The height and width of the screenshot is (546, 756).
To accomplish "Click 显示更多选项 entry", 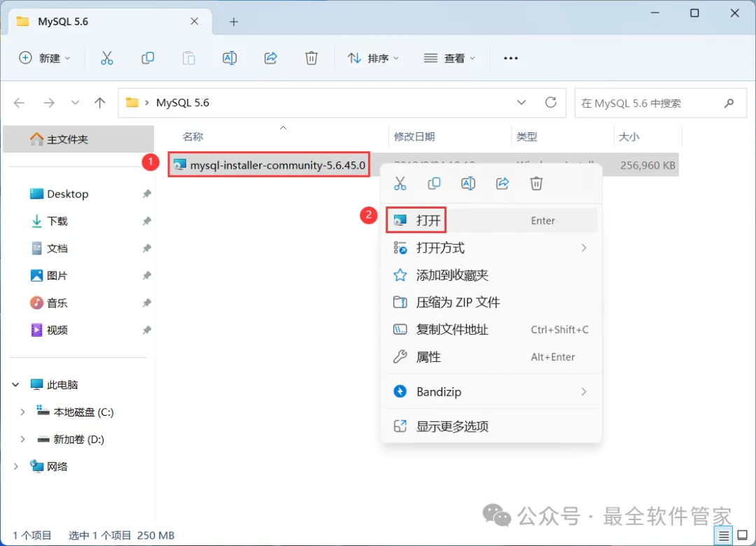I will (491, 426).
